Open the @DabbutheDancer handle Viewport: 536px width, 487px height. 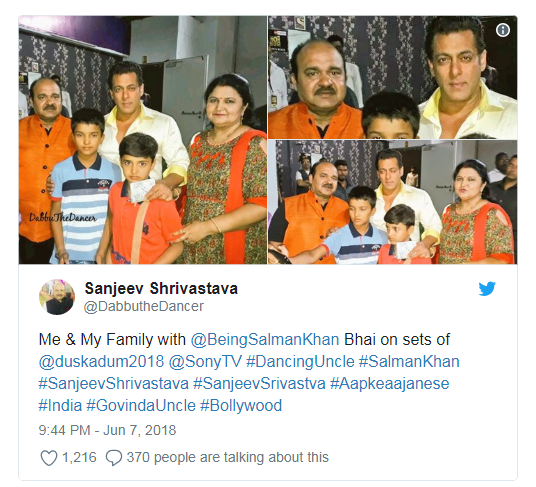tap(144, 306)
